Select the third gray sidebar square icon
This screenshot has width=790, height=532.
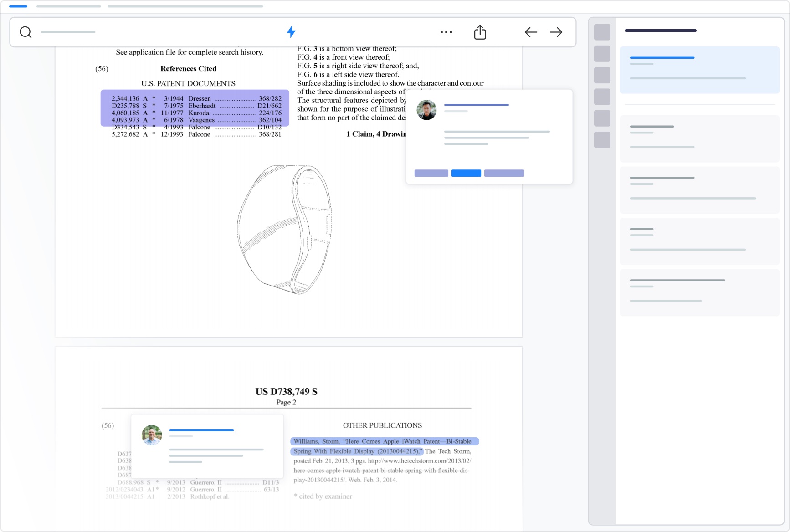click(602, 75)
